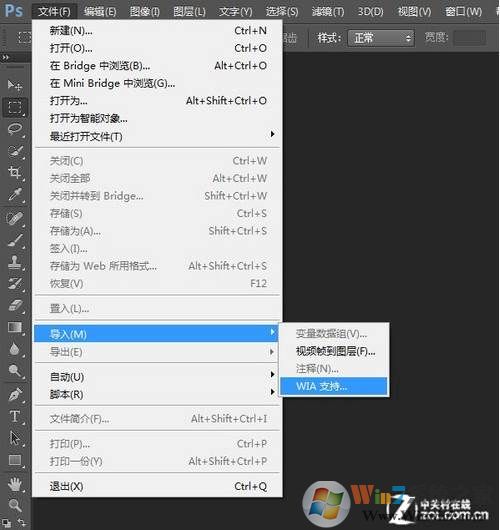500x530 pixels.
Task: Select the Horizontal Type tool
Action: (x=15, y=416)
